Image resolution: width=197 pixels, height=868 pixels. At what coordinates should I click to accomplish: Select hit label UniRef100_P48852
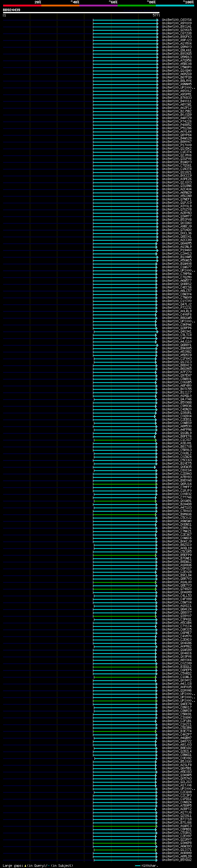click(177, 125)
